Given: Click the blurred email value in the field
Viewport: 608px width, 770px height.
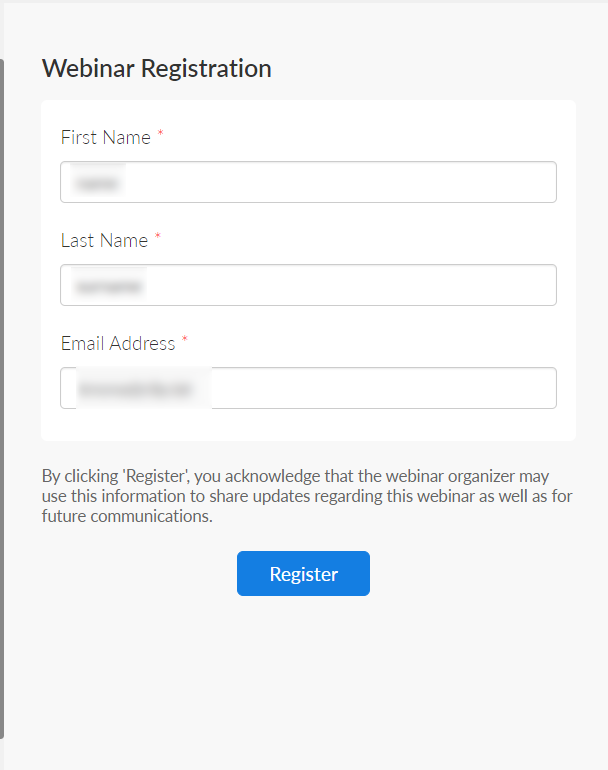Looking at the screenshot, I should [x=143, y=388].
